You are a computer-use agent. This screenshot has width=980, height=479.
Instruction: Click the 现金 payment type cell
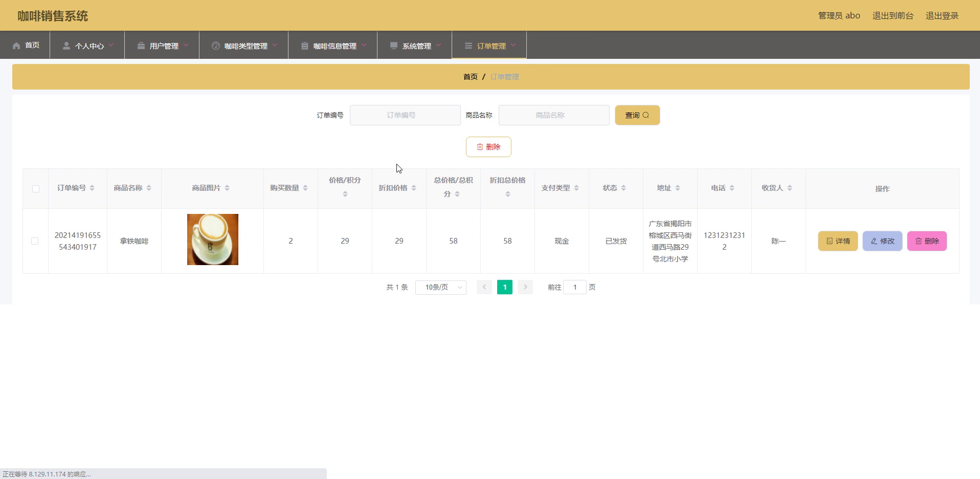[x=562, y=241]
